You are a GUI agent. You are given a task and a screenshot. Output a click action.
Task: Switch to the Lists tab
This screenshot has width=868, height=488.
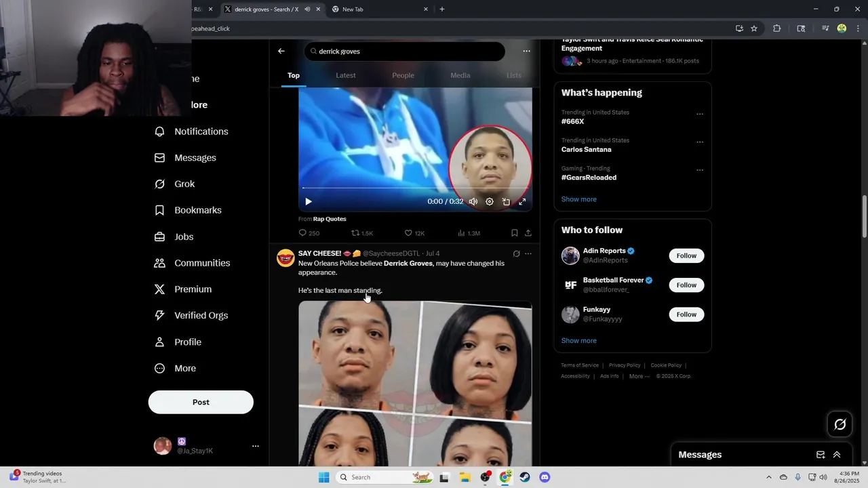click(514, 75)
